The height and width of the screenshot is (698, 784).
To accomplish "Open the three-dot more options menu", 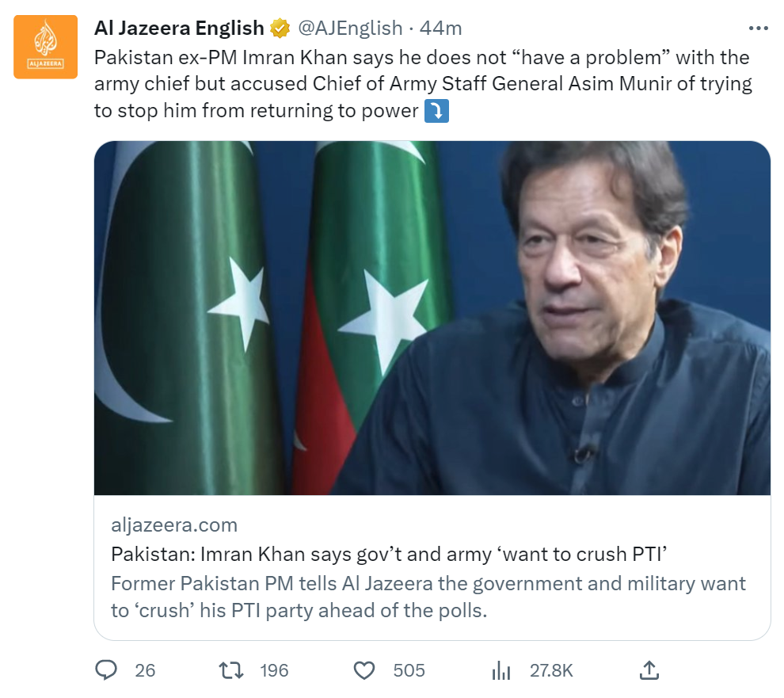I will (x=758, y=29).
